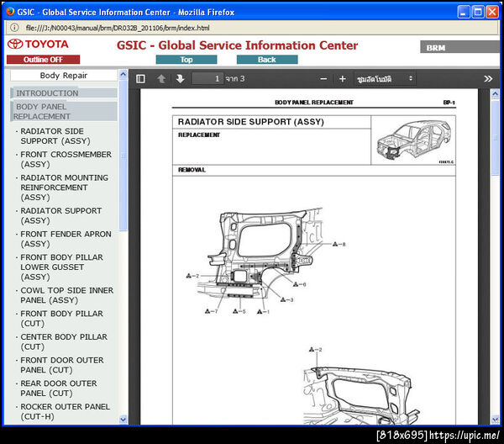Maximize the Firefox window

click(x=478, y=13)
